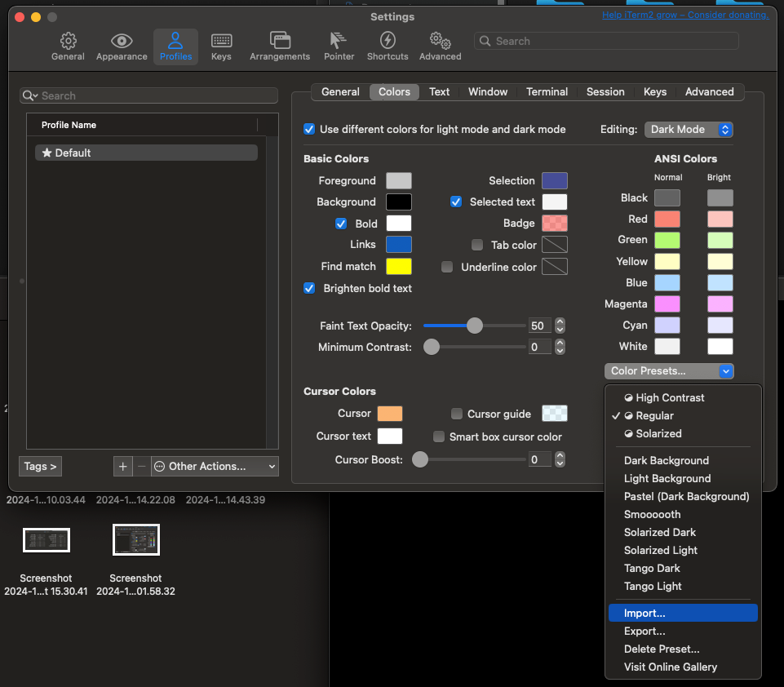Image resolution: width=784 pixels, height=687 pixels.
Task: Open the Other Actions dropdown
Action: coord(214,466)
